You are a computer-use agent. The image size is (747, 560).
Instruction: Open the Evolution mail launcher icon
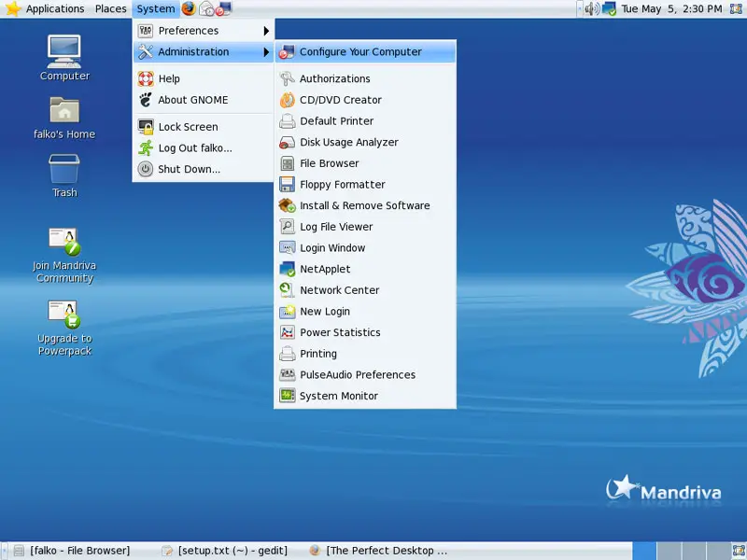point(206,8)
